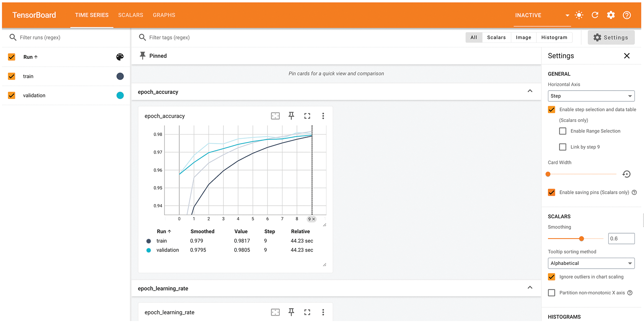
Task: Switch to the SCALARS tab
Action: (x=130, y=15)
